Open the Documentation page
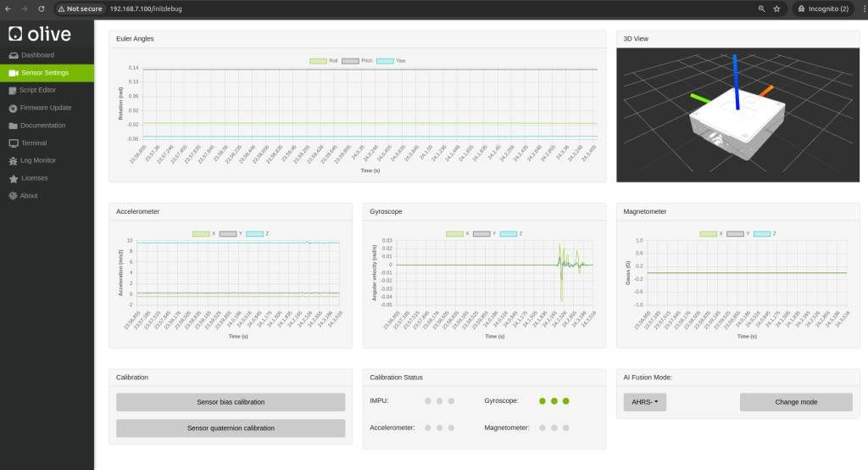Viewport: 868px width, 470px height. coord(42,126)
